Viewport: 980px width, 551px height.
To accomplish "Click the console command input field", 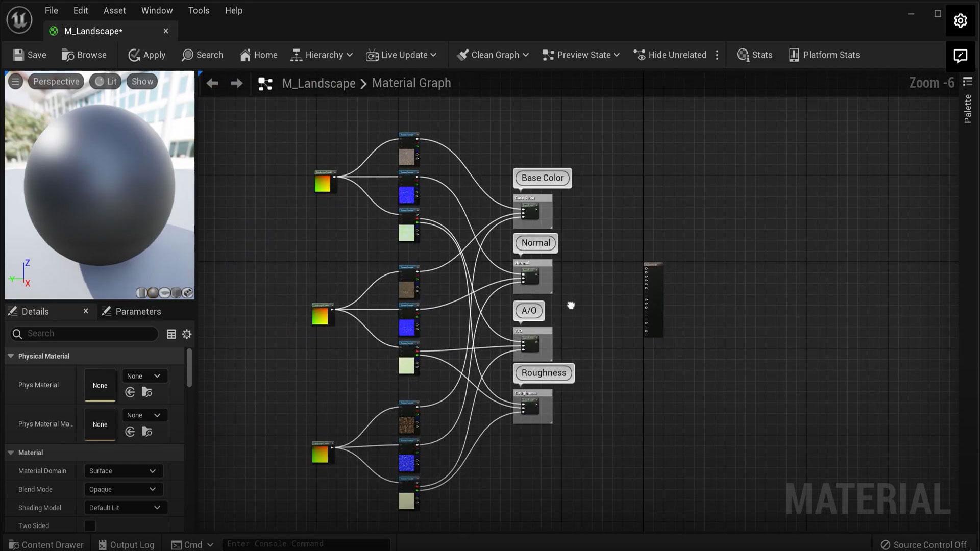I will (305, 544).
